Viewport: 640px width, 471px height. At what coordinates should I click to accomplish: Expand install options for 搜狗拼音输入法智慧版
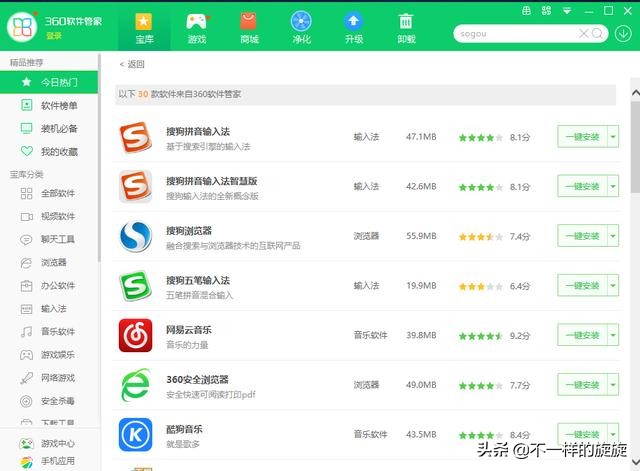(x=613, y=187)
